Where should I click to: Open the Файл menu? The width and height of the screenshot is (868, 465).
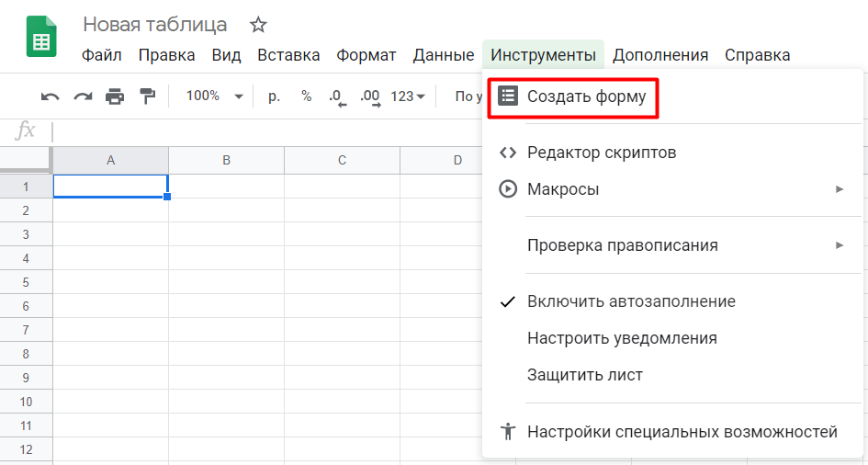pos(102,55)
